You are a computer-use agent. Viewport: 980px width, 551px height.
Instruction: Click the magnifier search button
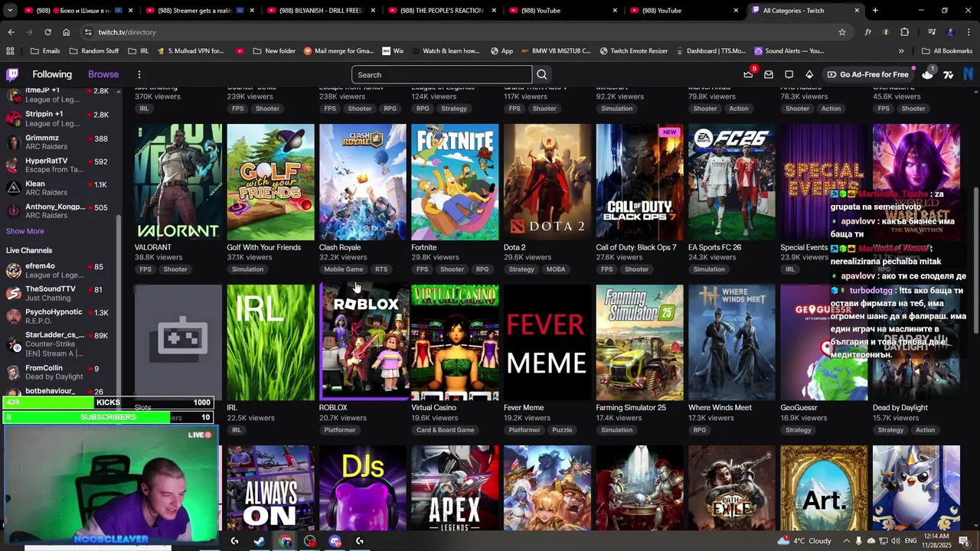pos(542,74)
